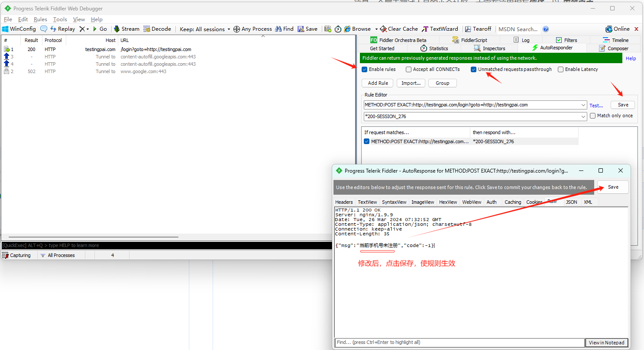Save changes in AutoResponse editor window

[x=613, y=187]
